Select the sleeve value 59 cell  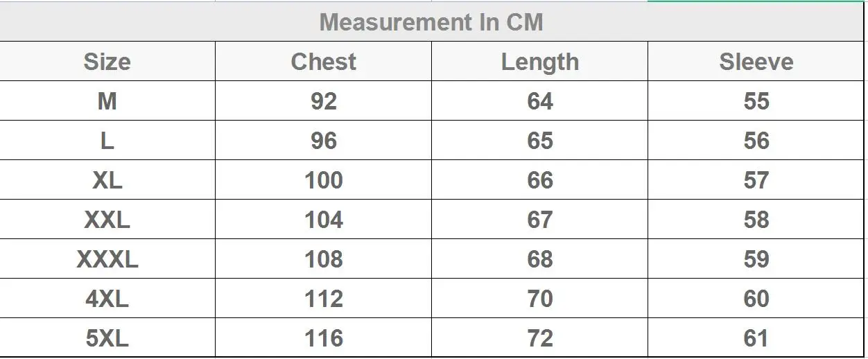click(x=756, y=259)
